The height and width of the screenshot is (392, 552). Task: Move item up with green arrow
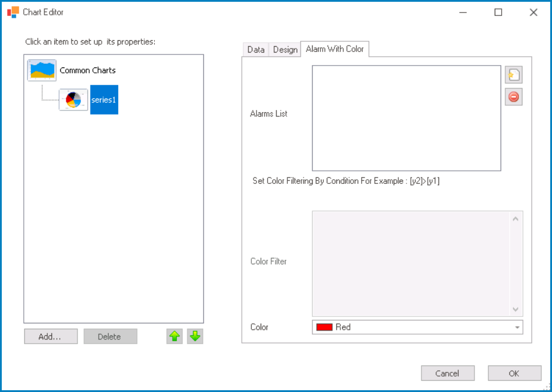point(174,336)
